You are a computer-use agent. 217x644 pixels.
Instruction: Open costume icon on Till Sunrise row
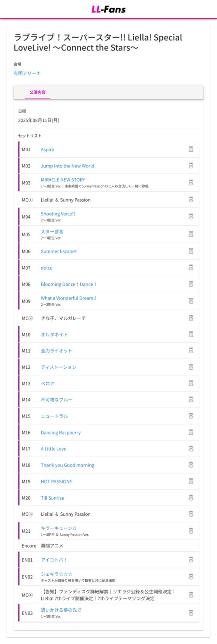coord(191,497)
